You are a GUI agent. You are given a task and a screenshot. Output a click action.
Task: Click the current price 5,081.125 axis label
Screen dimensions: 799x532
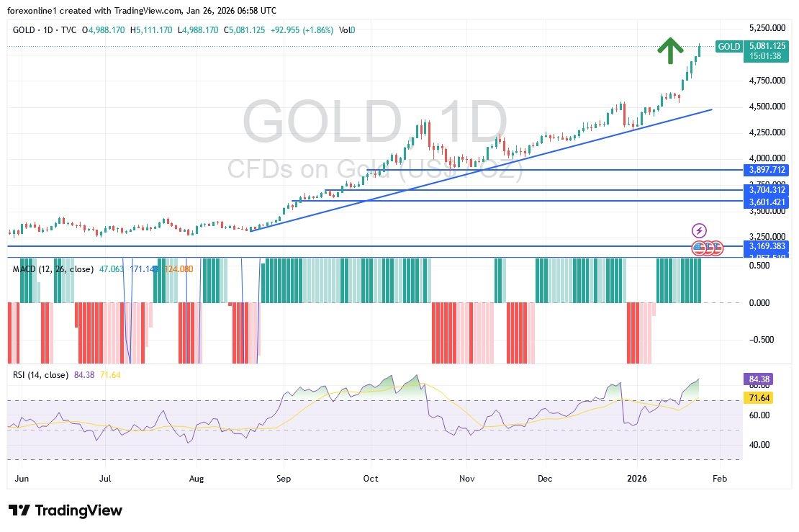(x=767, y=46)
